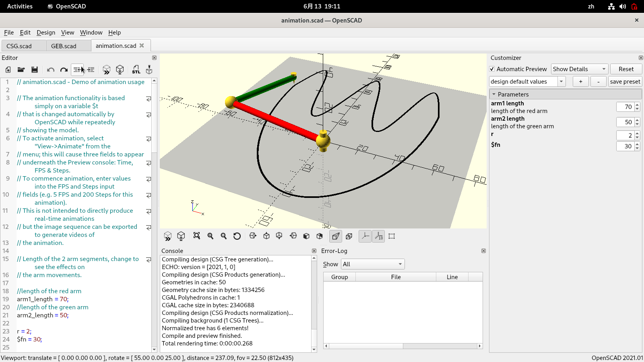Click the save preset button
Screen dimensions: 644x362
[625, 82]
